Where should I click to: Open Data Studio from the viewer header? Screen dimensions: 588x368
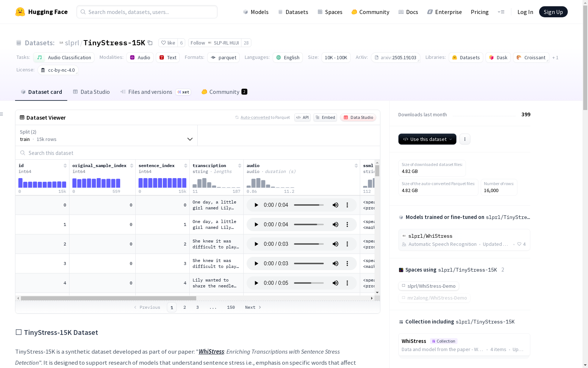coord(358,117)
